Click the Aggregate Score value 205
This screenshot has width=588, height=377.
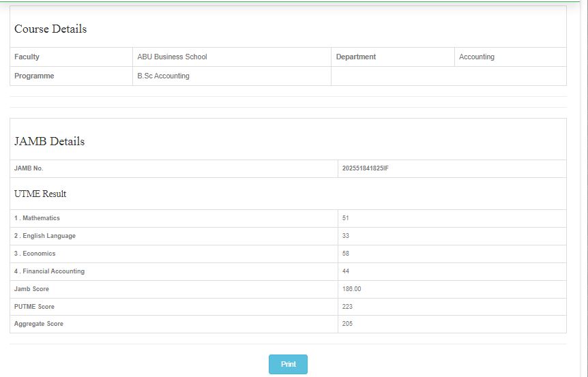coord(347,324)
